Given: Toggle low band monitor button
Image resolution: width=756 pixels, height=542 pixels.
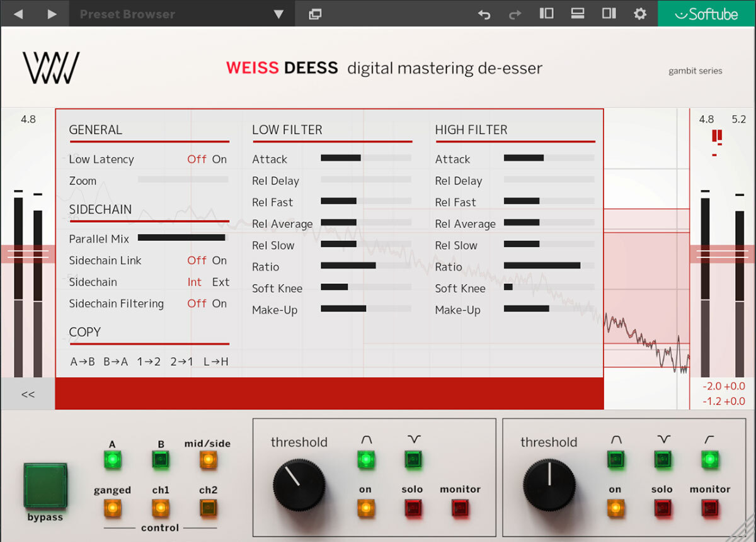Looking at the screenshot, I should [x=461, y=507].
